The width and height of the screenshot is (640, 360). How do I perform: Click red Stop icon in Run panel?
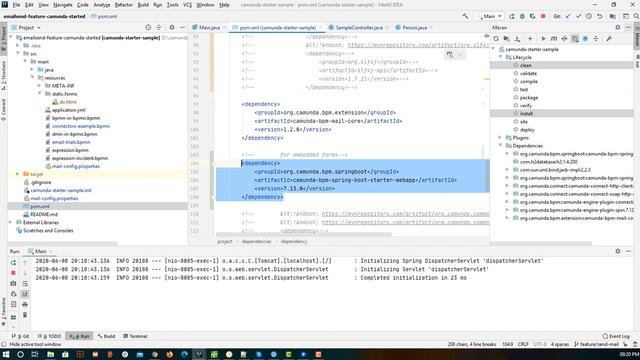[x=13, y=273]
